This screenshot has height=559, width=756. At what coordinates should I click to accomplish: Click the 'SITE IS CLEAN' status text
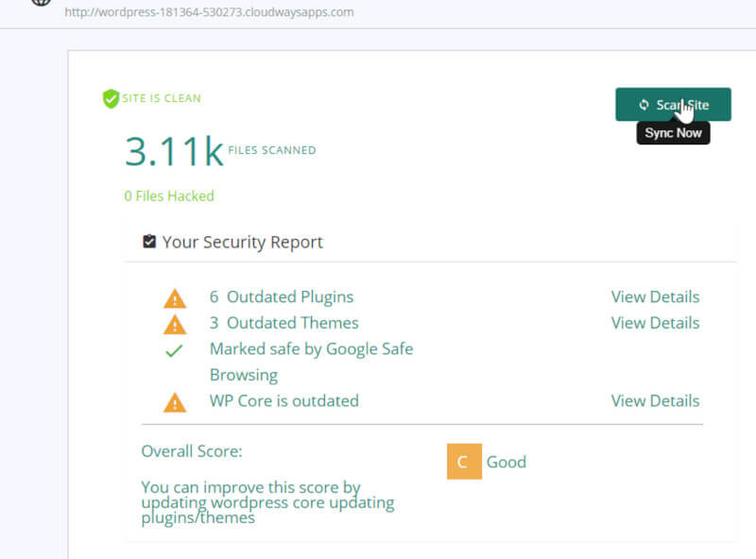click(x=161, y=98)
